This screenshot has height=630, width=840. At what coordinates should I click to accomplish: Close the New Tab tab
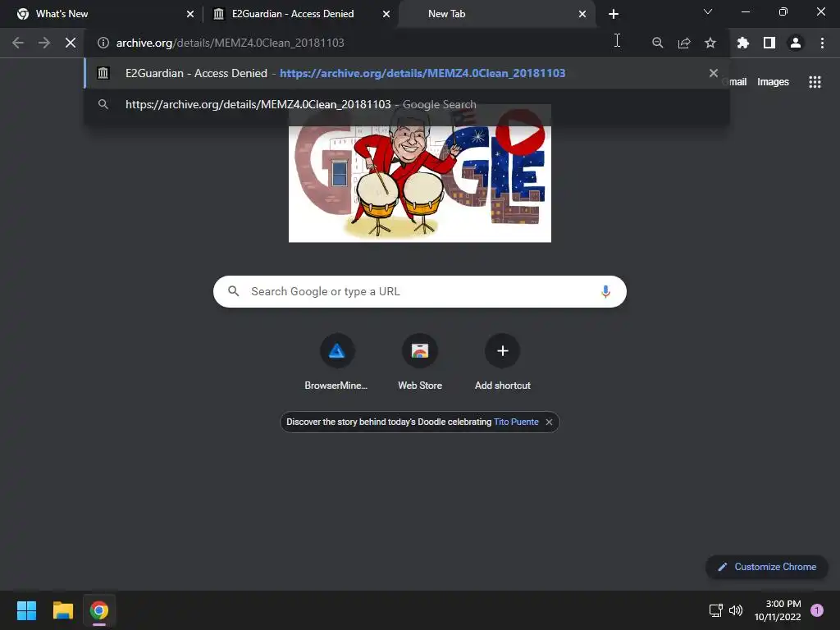pos(582,14)
